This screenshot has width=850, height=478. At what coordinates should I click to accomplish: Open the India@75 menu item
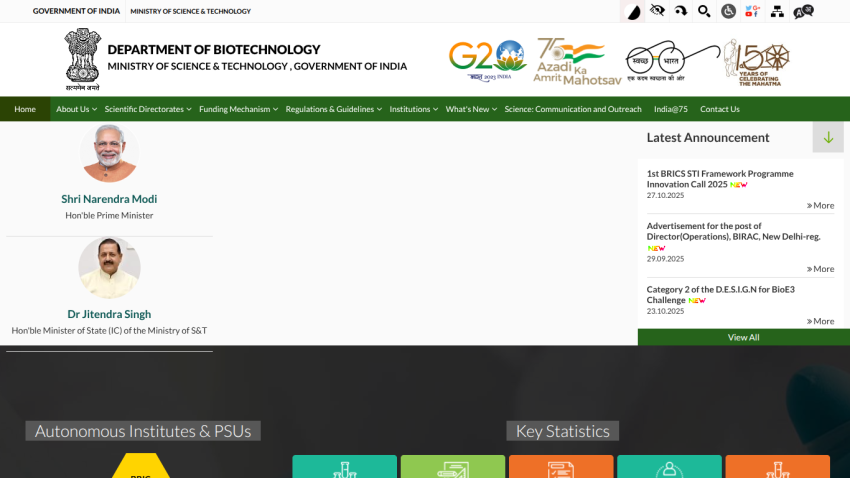pos(671,109)
